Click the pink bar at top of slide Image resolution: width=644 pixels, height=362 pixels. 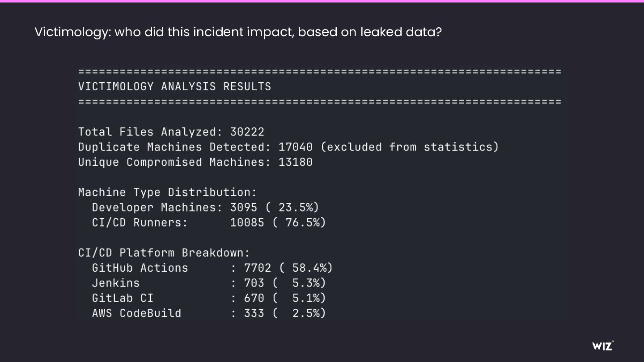pyautogui.click(x=322, y=1)
